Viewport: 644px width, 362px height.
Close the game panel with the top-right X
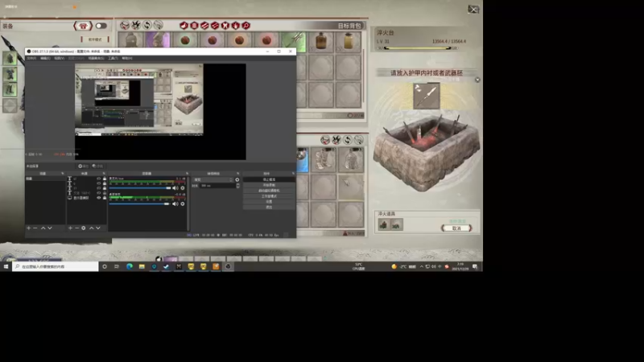pos(473,9)
